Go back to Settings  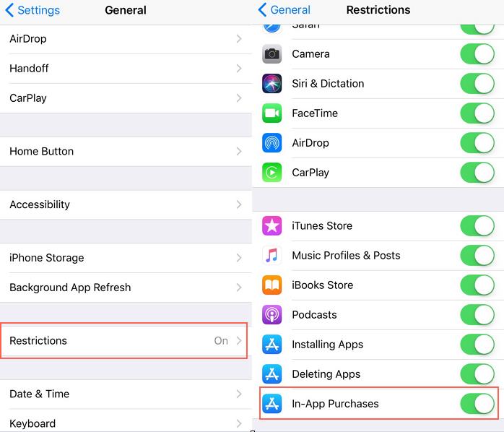tap(32, 10)
